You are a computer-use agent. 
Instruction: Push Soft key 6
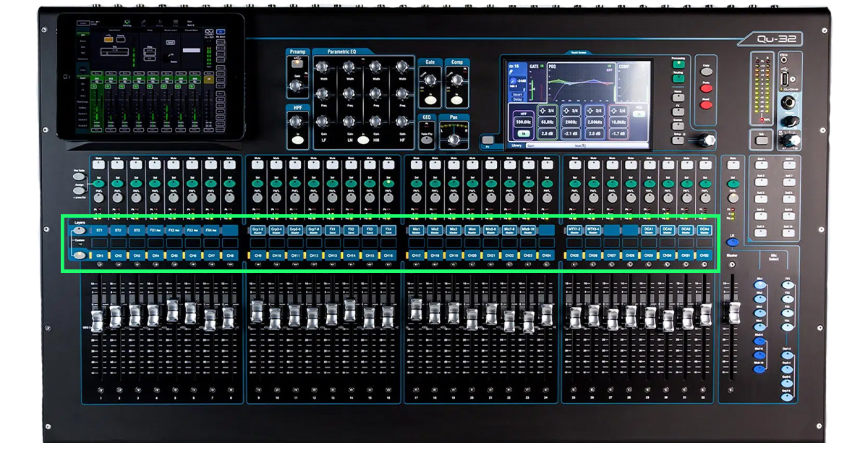(x=788, y=166)
